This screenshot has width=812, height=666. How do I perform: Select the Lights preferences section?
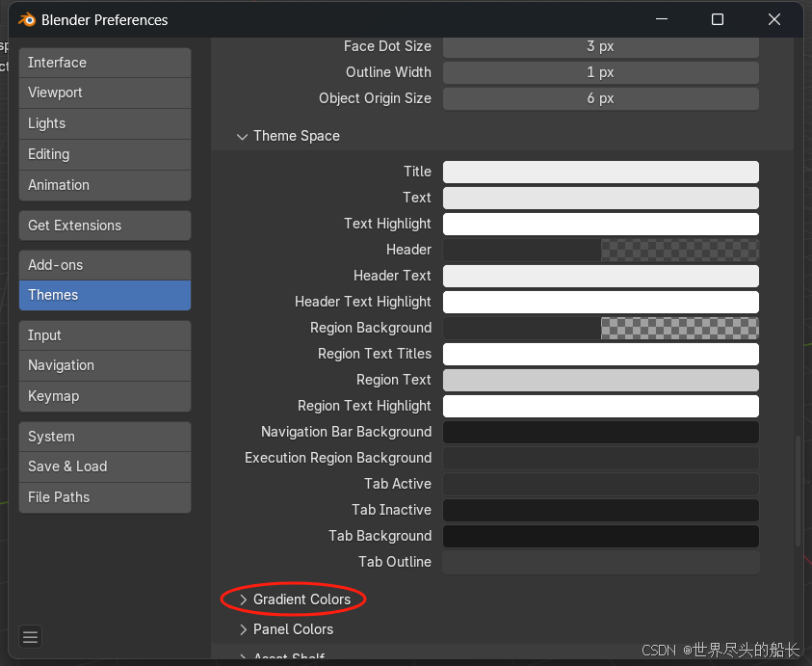(x=105, y=123)
